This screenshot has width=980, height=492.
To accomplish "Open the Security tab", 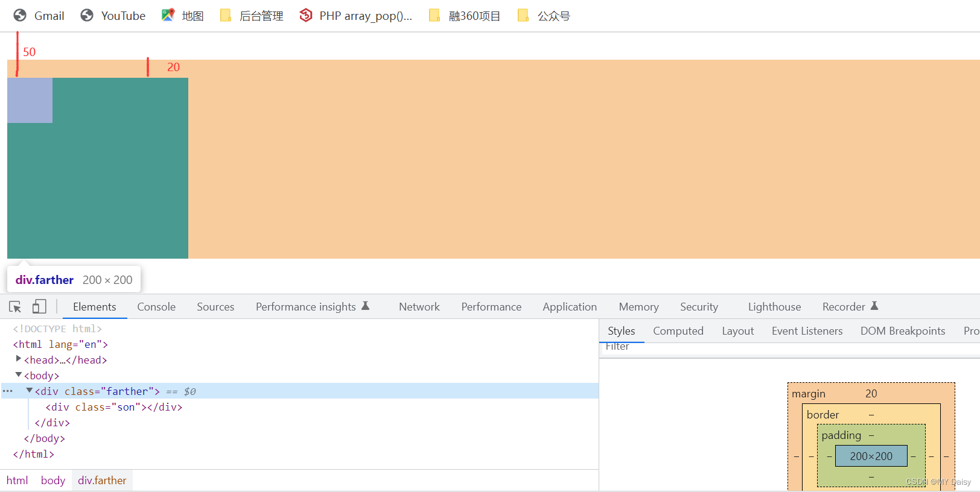I will point(699,307).
